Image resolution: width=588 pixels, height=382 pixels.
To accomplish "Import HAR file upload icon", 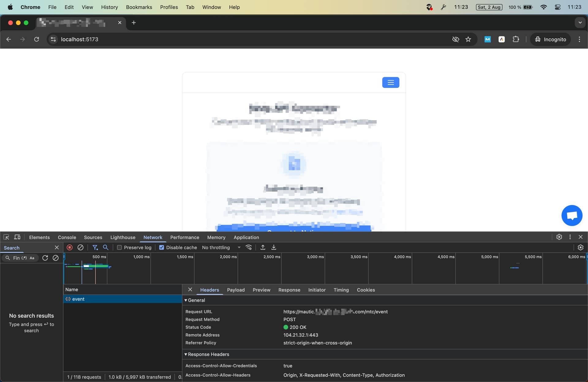I will [263, 248].
